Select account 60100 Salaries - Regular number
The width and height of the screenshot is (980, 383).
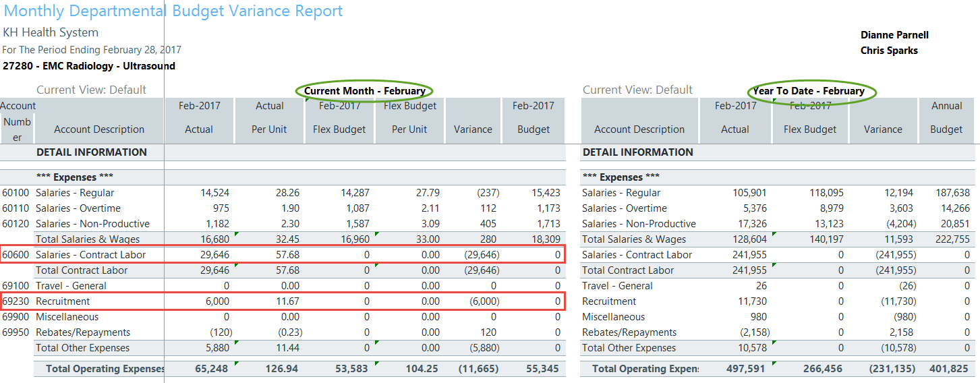[16, 193]
